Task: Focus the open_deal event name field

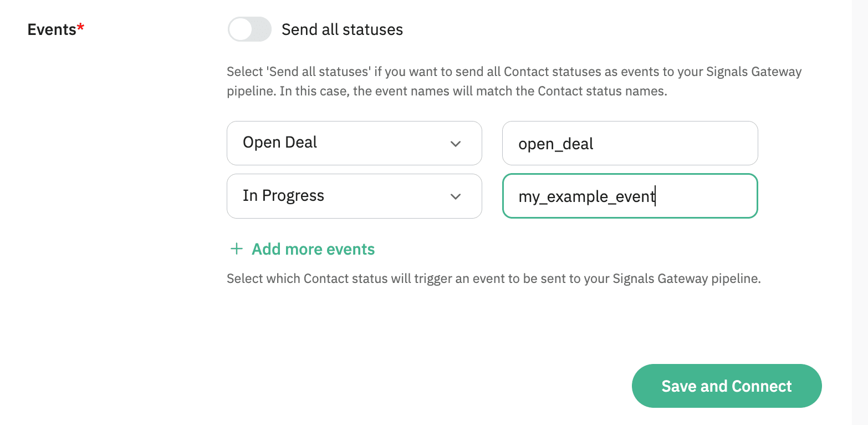Action: [x=630, y=144]
